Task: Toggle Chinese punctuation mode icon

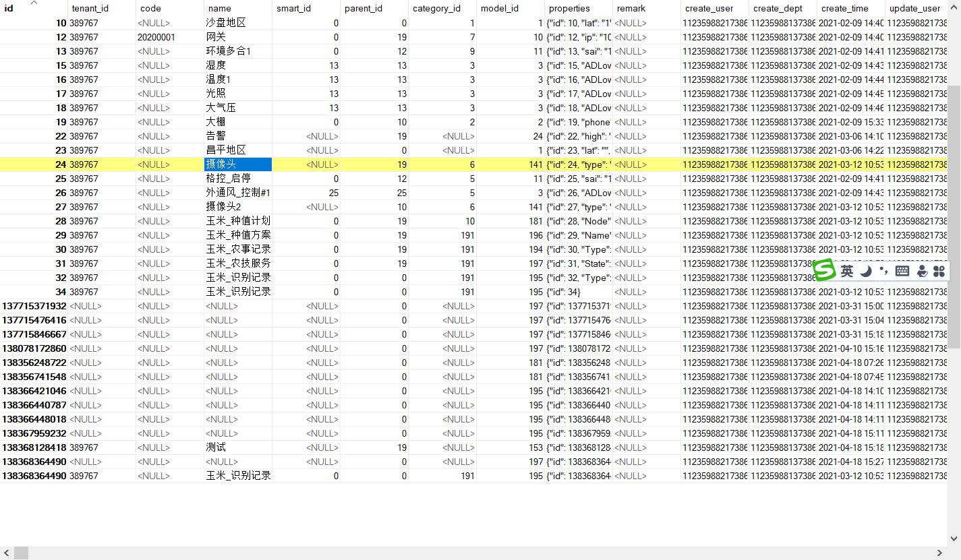Action: pos(885,270)
